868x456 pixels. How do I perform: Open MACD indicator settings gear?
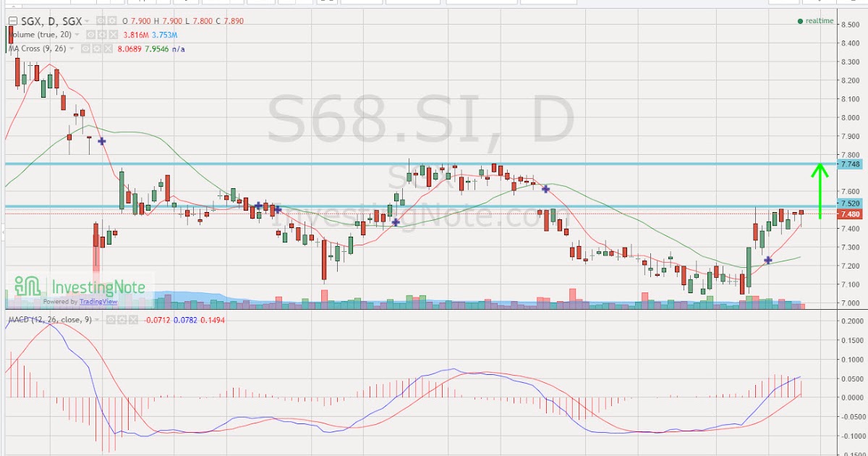tap(122, 319)
